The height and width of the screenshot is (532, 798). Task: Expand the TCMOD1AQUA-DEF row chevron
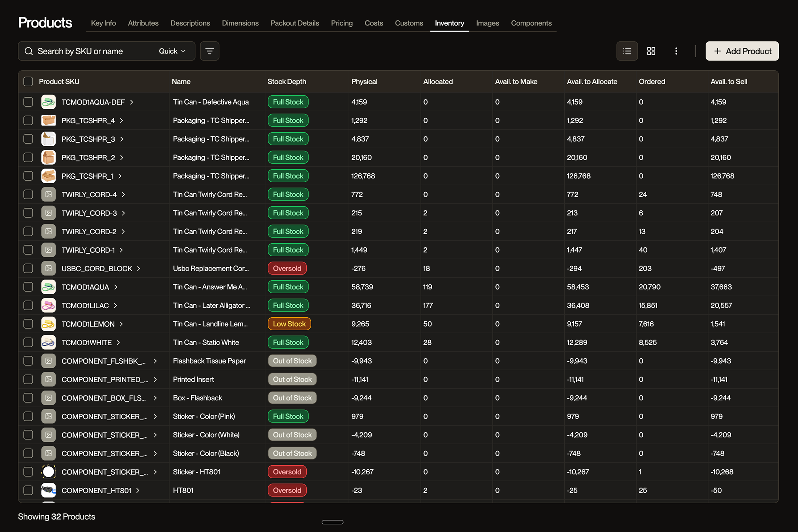click(x=132, y=102)
